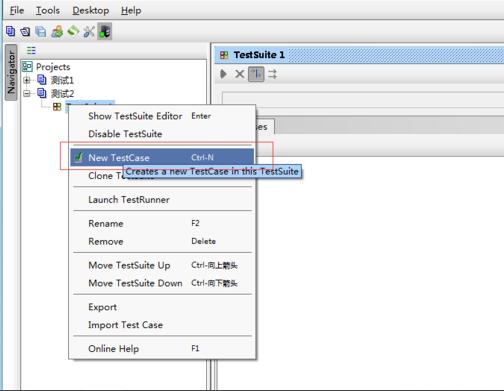Screen dimensions: 504x391
Task: Click the TestSuite 1 header icon
Action: tap(224, 55)
